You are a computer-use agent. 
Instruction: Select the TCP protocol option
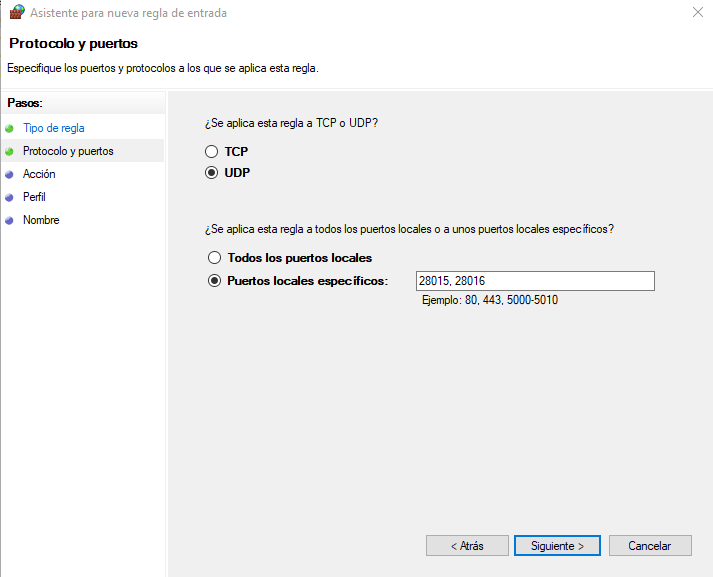click(x=211, y=152)
